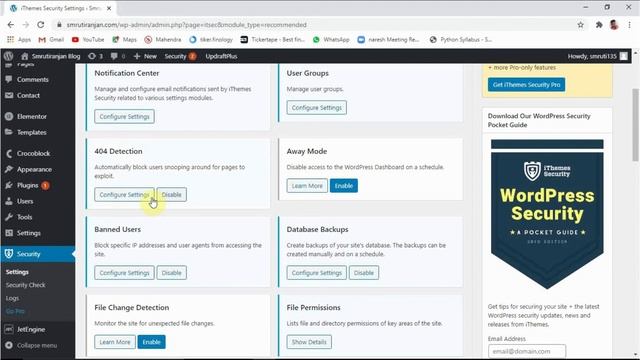Image resolution: width=640 pixels, height=360 pixels.
Task: Open Users in sidebar
Action: point(25,201)
